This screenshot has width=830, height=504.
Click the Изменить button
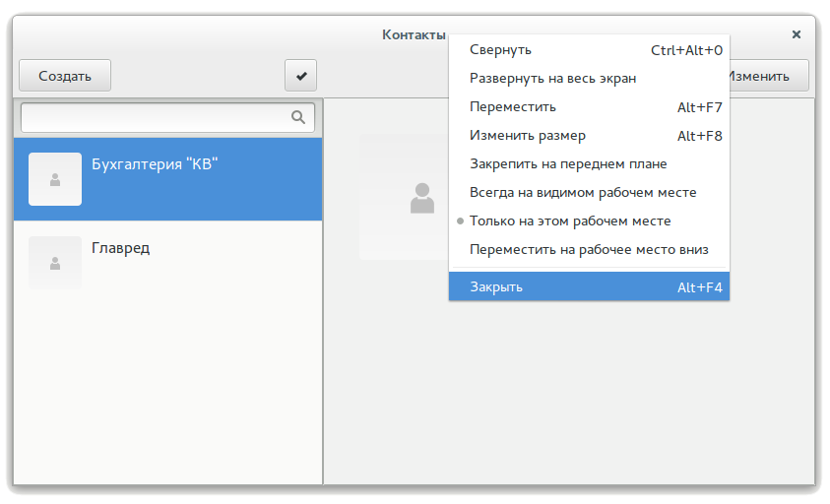[768, 76]
